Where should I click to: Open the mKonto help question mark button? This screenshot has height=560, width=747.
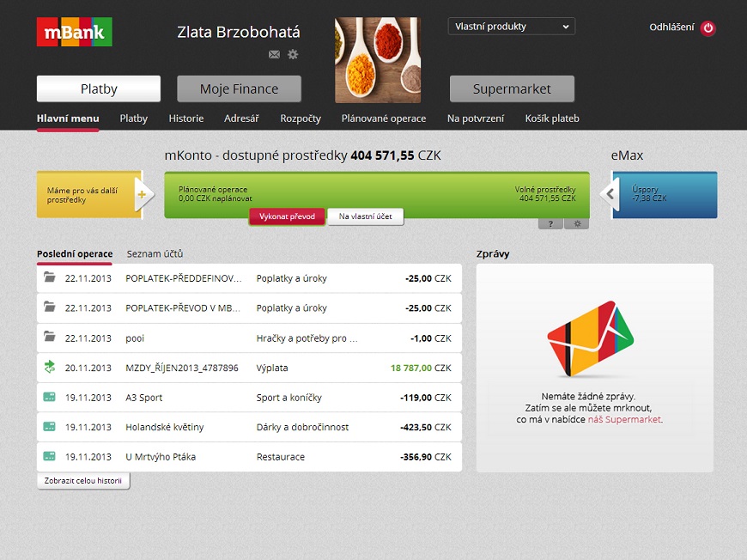(x=550, y=223)
